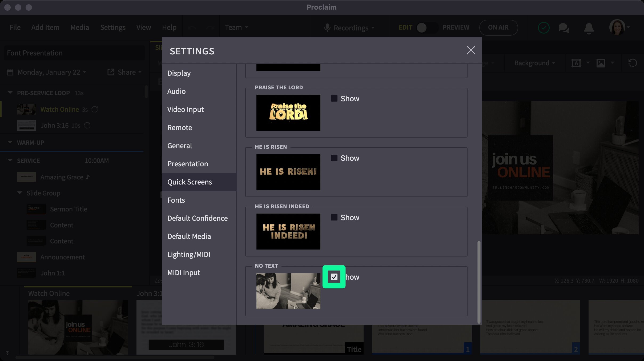Select the text box tool icon

(576, 63)
